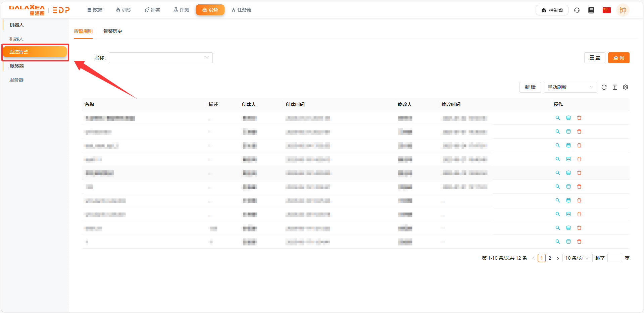Open the table column settings gear icon
The image size is (644, 313).
(625, 87)
